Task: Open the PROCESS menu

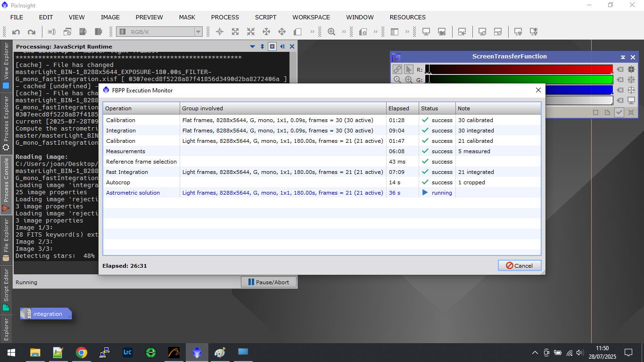Action: tap(225, 17)
